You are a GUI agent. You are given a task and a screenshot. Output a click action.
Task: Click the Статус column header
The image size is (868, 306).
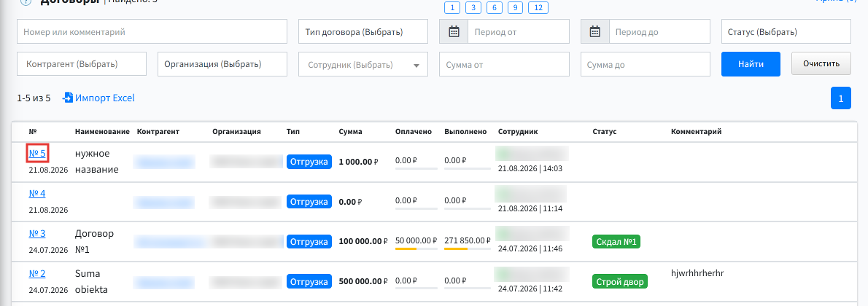tap(605, 132)
